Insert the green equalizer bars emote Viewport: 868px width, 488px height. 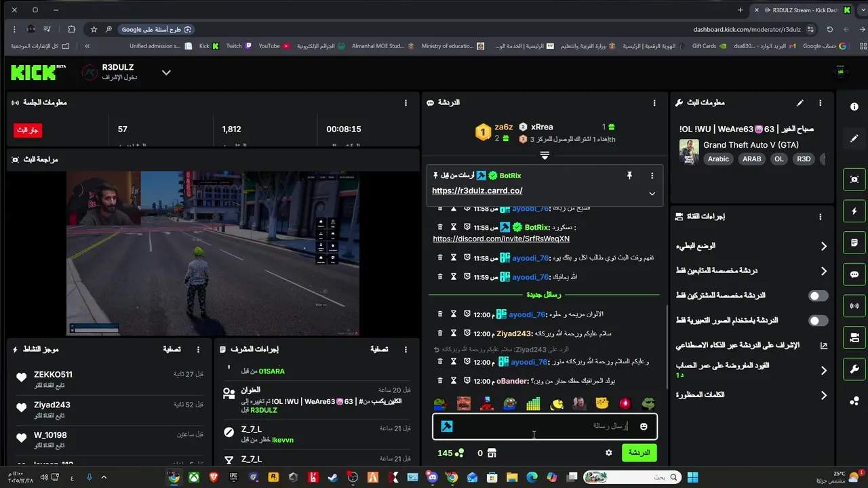pos(533,404)
